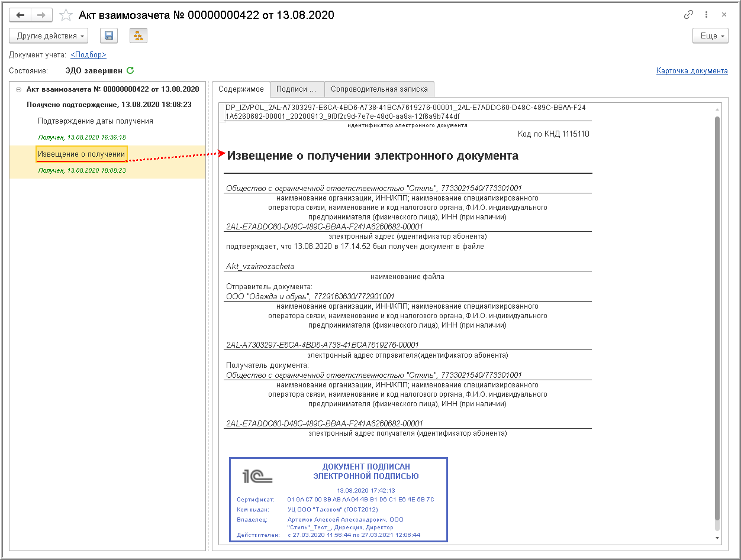The height and width of the screenshot is (560, 741).
Task: Go forward with the right arrow button
Action: click(x=41, y=15)
